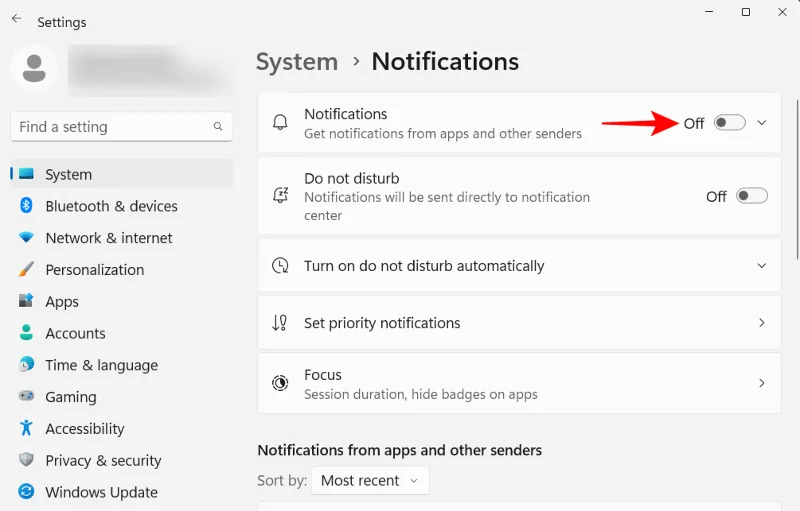
Task: Click the Personalization paintbrush icon
Action: [26, 269]
